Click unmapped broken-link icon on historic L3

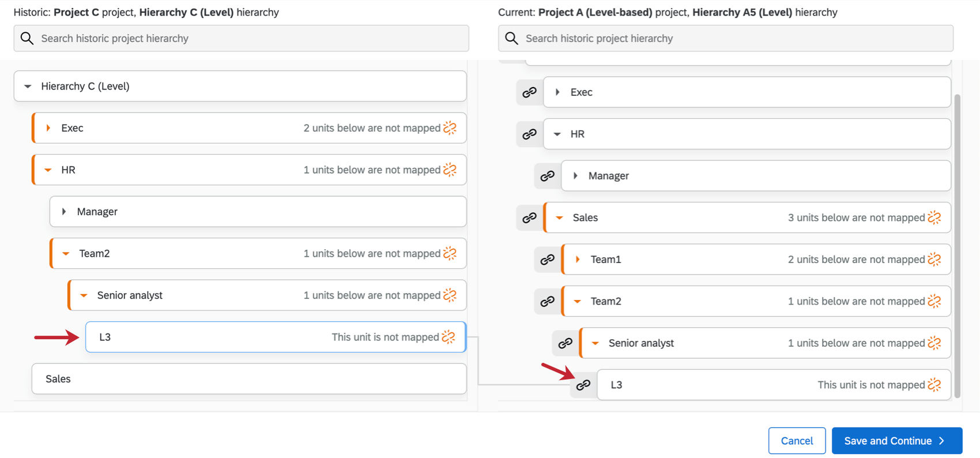pos(448,337)
